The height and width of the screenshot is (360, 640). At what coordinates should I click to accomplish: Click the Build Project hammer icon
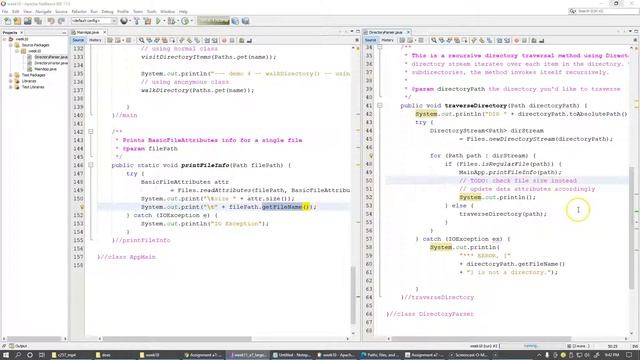(137, 21)
